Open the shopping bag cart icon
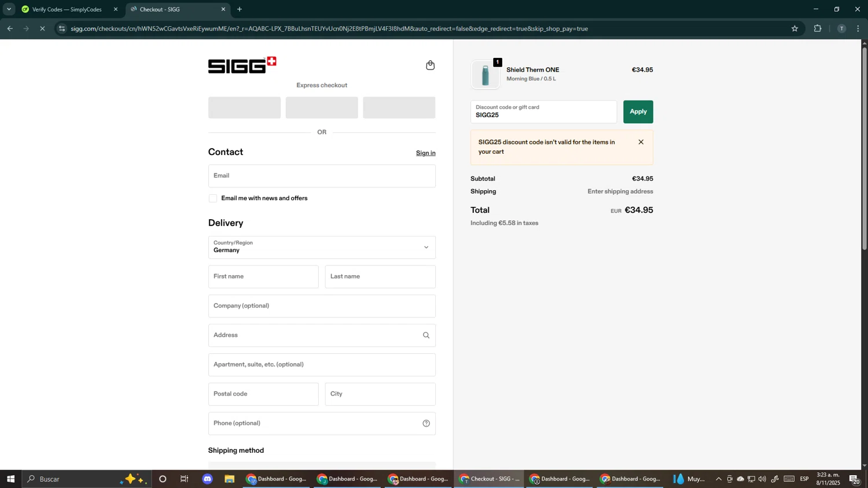The height and width of the screenshot is (488, 868). click(430, 65)
